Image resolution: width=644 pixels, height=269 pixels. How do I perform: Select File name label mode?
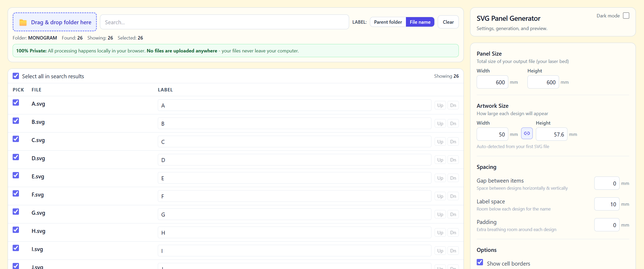point(420,22)
